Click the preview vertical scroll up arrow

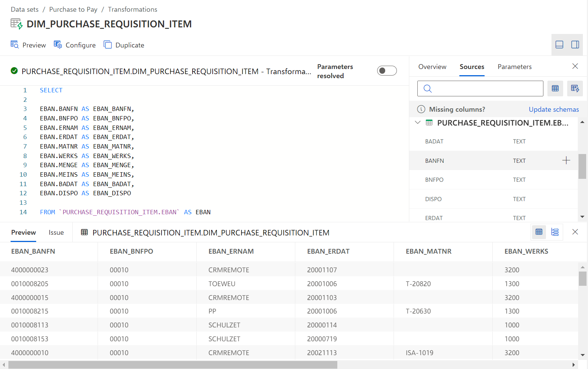583,267
